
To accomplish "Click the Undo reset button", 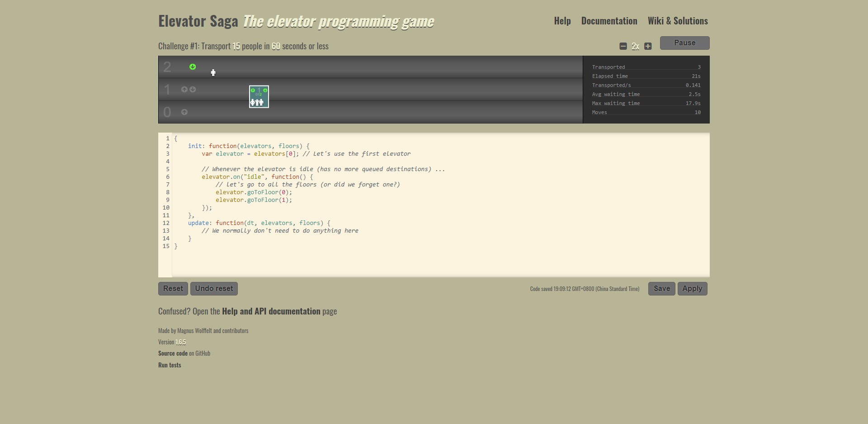I will click(214, 289).
